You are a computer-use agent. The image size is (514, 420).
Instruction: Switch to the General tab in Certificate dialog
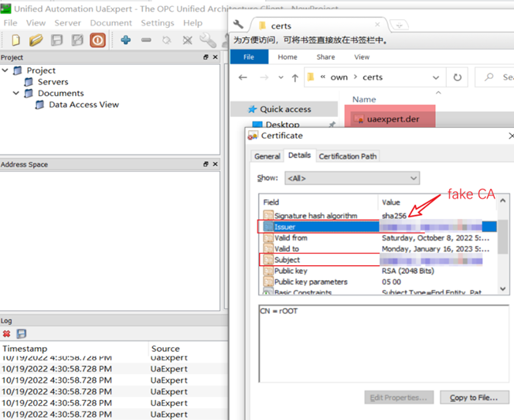tap(267, 156)
